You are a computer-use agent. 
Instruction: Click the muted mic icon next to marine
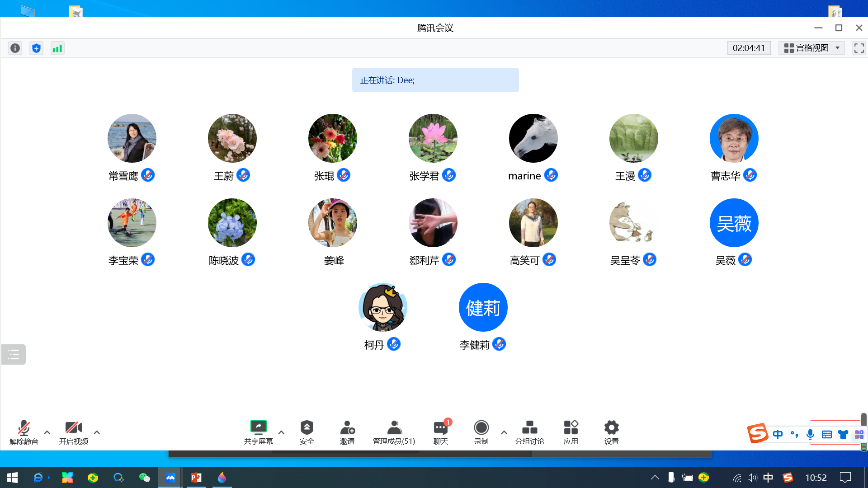click(551, 175)
